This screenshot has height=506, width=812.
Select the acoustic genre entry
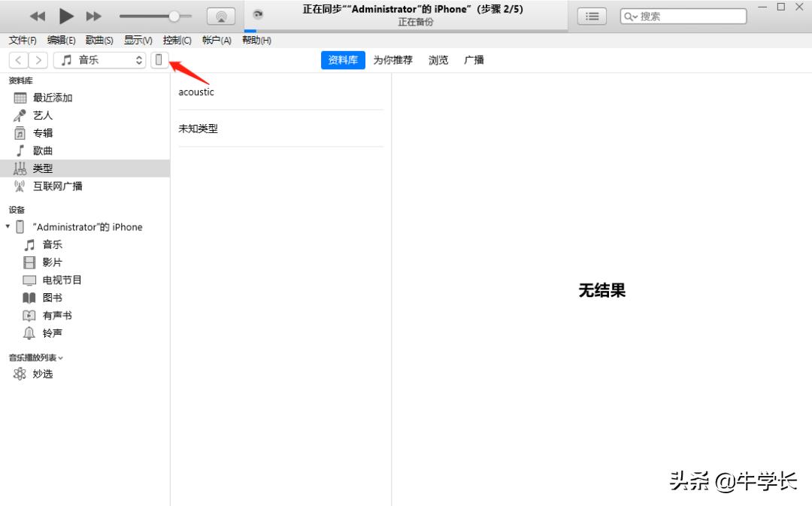pos(196,92)
